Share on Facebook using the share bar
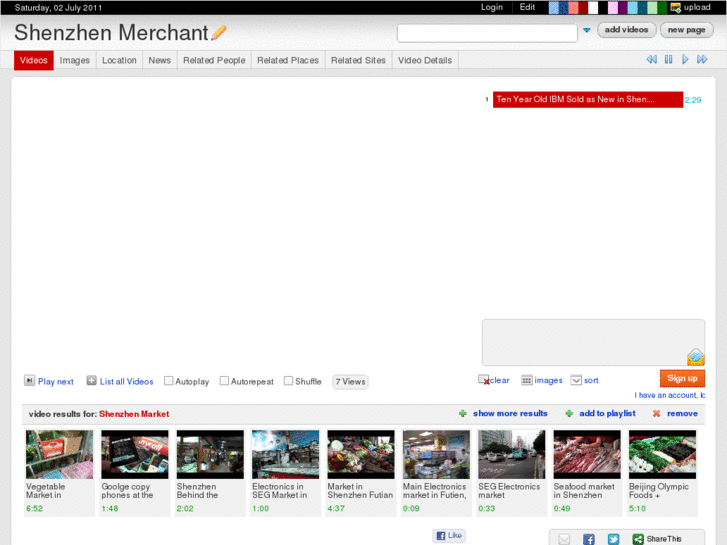The width and height of the screenshot is (727, 545). coord(588,539)
